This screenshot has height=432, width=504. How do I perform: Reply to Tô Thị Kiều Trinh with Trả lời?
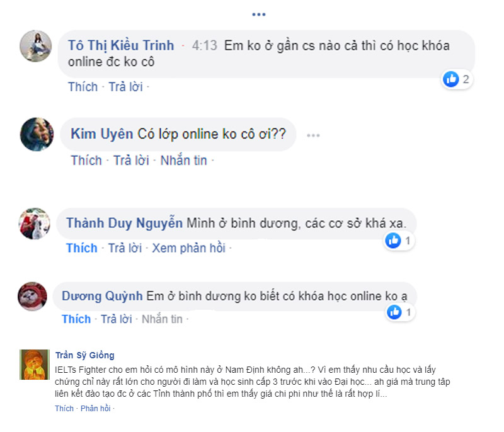click(x=126, y=87)
